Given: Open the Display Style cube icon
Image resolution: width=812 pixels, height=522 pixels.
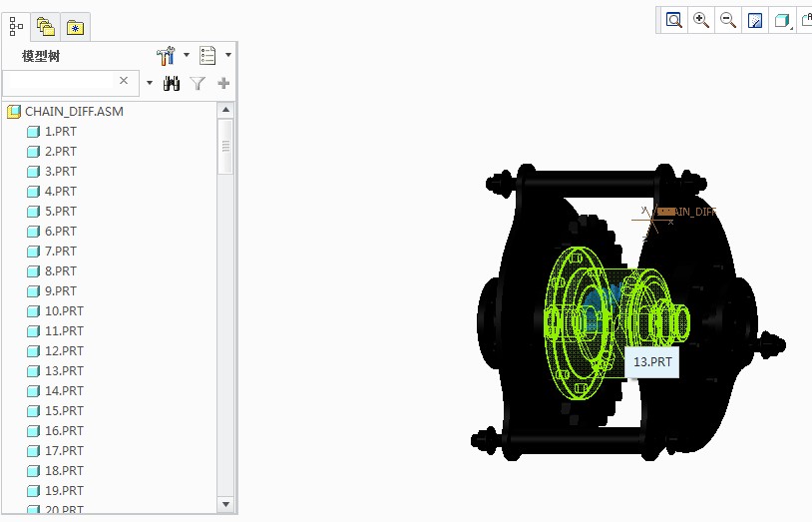Looking at the screenshot, I should 781,20.
